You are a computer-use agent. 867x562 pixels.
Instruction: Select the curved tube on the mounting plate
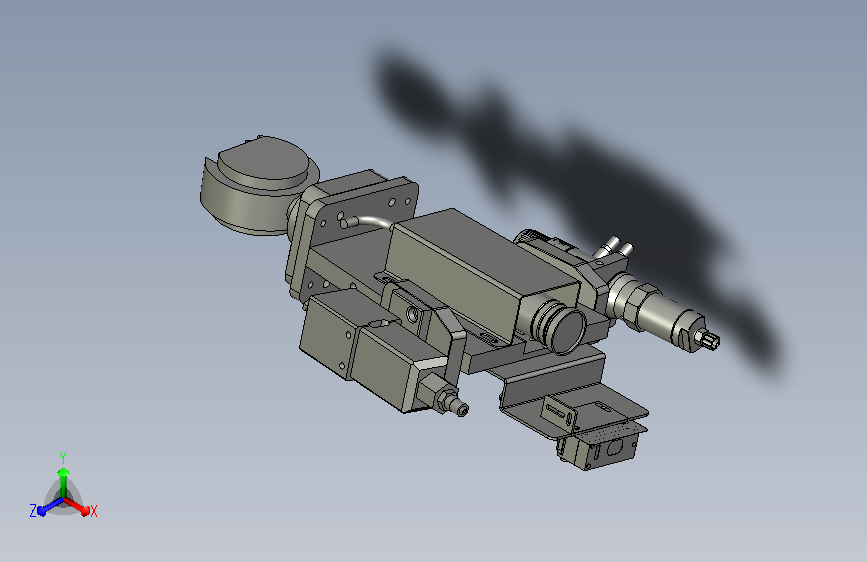tap(365, 222)
